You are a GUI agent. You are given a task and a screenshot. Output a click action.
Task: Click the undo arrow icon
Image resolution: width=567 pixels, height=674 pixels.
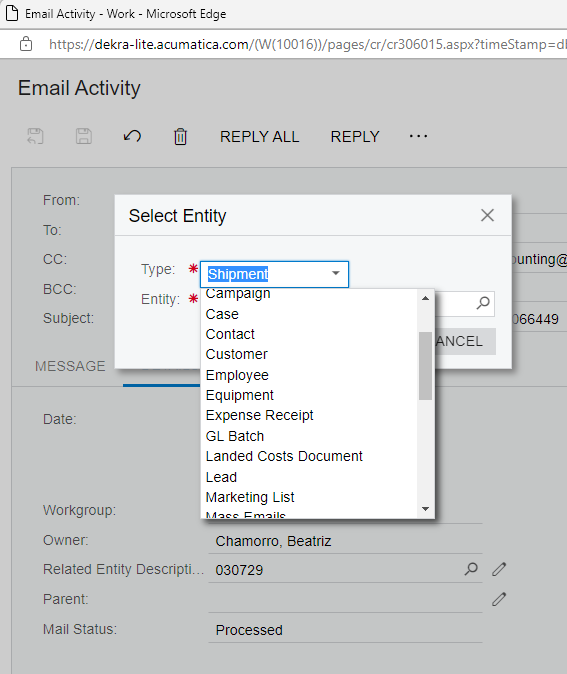[x=132, y=136]
